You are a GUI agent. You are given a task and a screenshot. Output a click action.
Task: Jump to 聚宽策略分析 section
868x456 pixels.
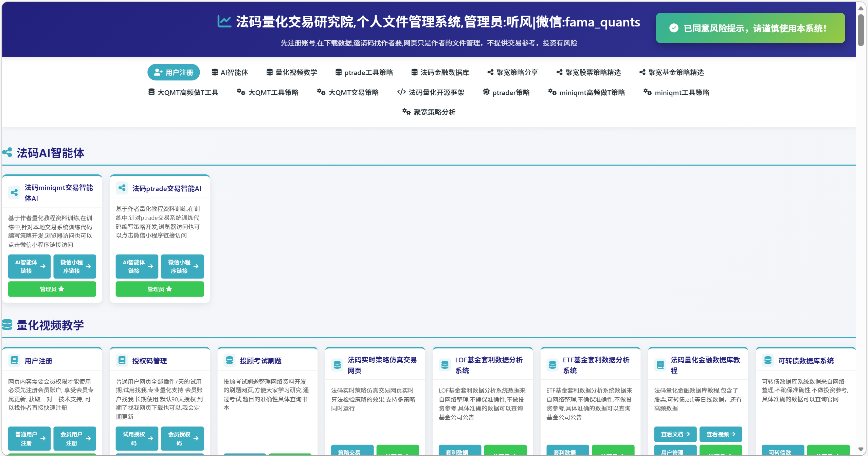click(x=429, y=112)
